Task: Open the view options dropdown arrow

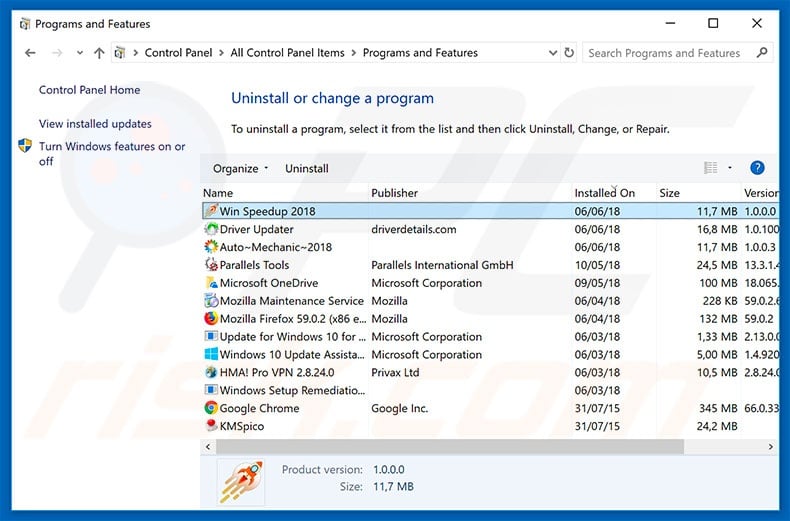Action: [x=730, y=168]
